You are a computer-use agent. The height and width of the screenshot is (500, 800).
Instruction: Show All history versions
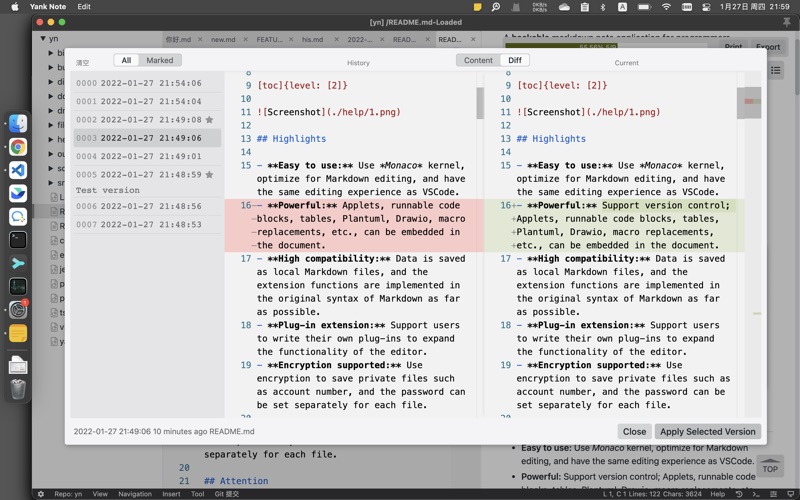[x=126, y=60]
